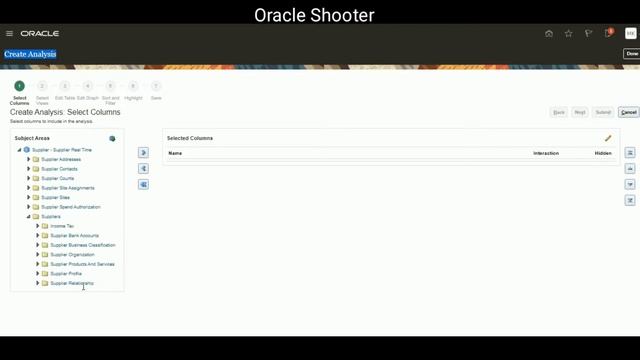
Task: Expand the Supplier Site Assignments folder
Action: [29, 188]
